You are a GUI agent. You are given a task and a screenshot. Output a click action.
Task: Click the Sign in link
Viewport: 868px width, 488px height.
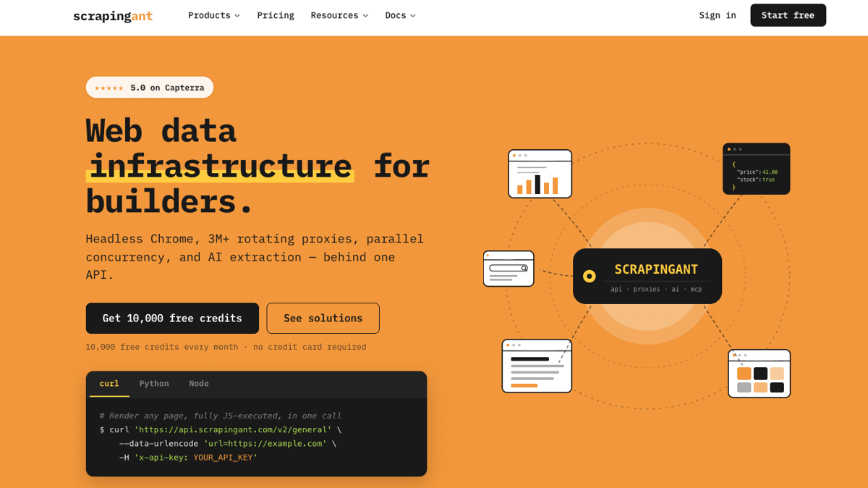[718, 15]
